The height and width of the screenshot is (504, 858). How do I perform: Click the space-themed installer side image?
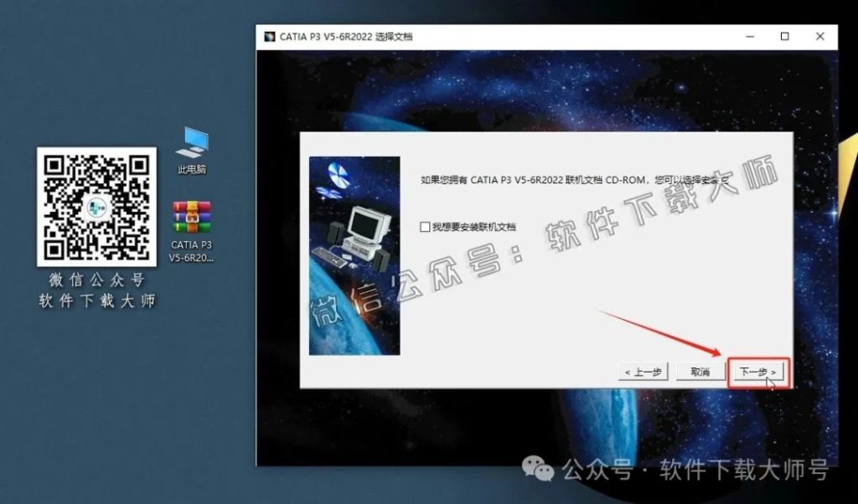click(354, 260)
